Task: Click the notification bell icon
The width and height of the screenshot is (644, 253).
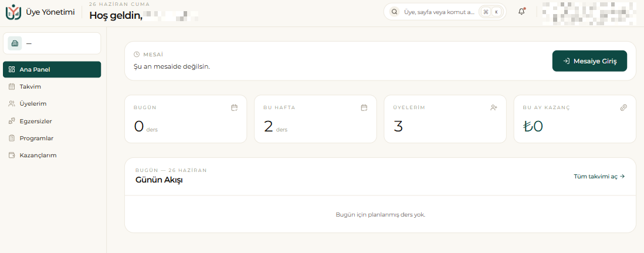Action: [x=521, y=12]
